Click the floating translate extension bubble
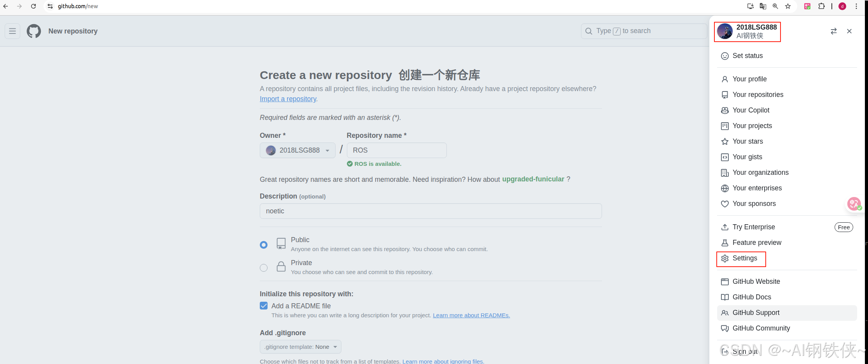Screen dimensions: 868x364 854,204
